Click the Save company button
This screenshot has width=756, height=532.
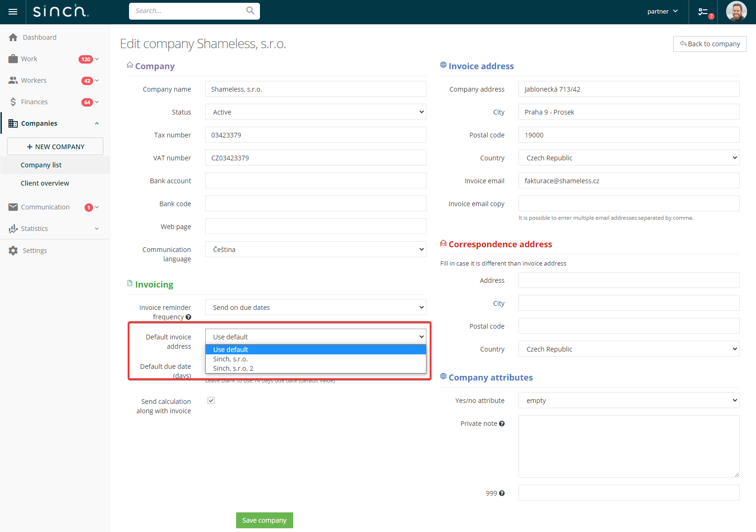click(x=264, y=520)
